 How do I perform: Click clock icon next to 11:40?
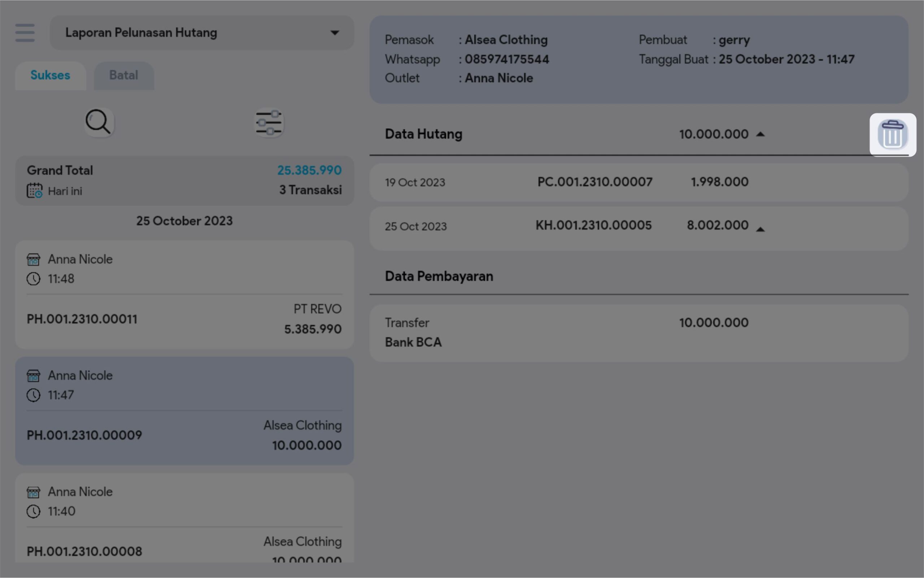point(33,511)
